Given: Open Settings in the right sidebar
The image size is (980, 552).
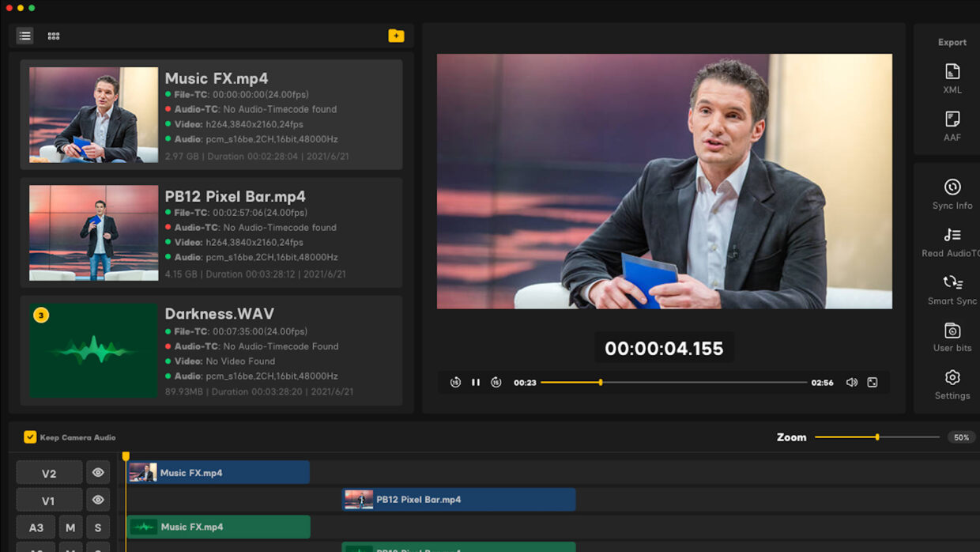Looking at the screenshot, I should (x=952, y=384).
